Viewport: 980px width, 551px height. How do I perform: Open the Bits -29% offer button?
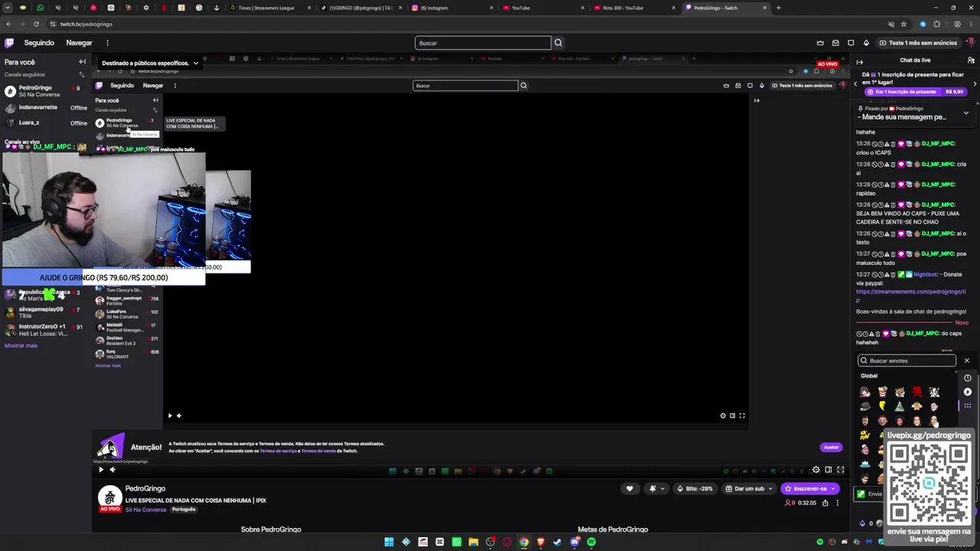tap(695, 488)
